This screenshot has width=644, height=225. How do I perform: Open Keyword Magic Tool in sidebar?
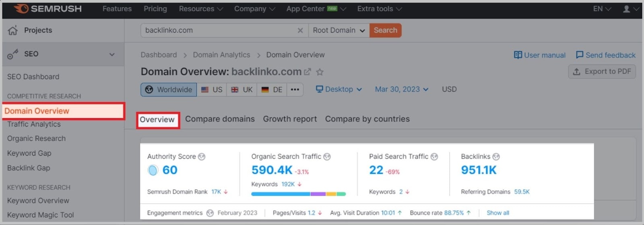tap(41, 215)
